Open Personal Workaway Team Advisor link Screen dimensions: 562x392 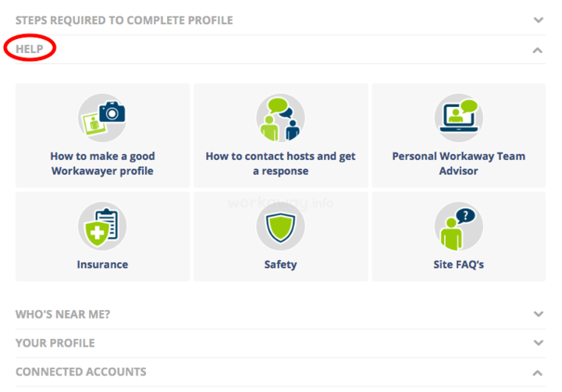459,163
